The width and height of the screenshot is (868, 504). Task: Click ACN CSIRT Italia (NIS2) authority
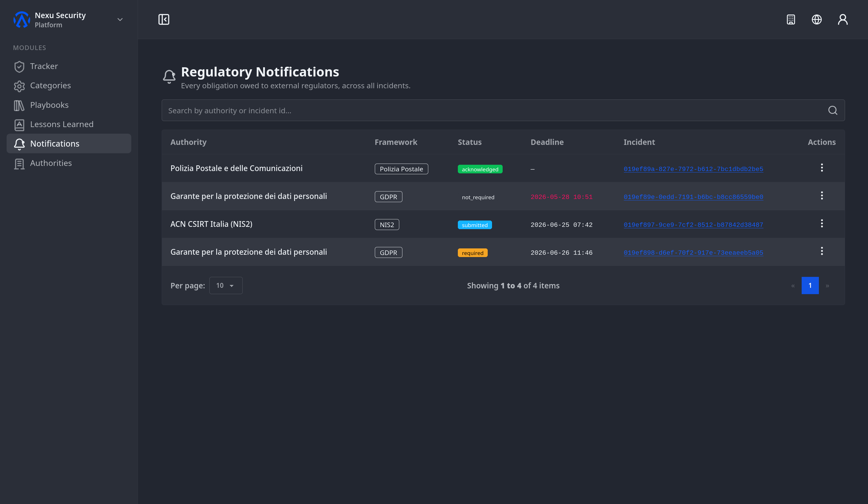pyautogui.click(x=211, y=224)
